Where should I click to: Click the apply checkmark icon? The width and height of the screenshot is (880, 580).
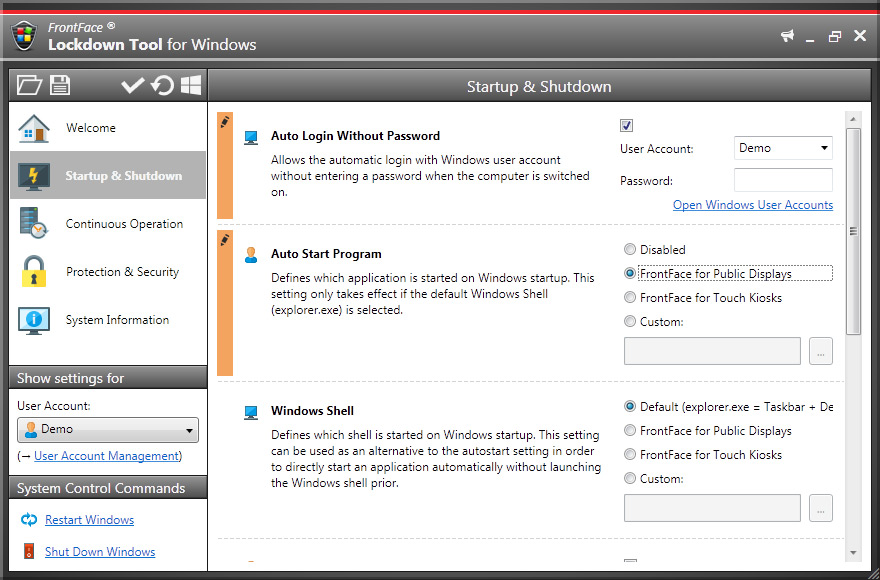click(x=132, y=85)
